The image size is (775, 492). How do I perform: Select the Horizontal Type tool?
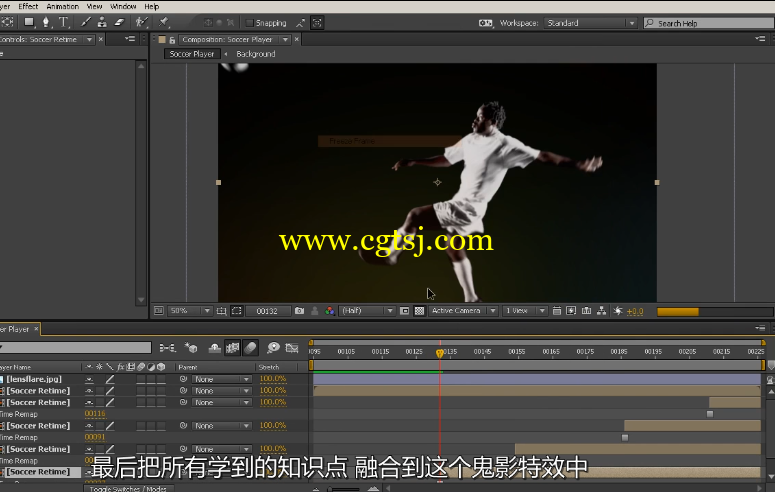pos(63,22)
